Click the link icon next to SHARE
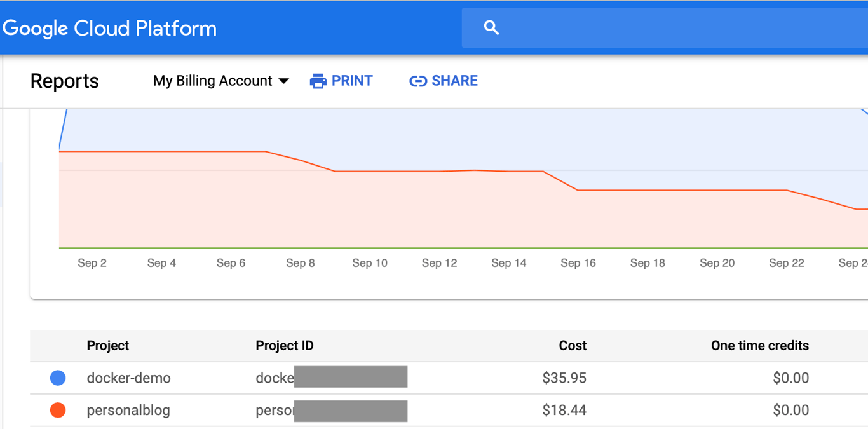Viewport: 868px width, 429px height. tap(417, 81)
